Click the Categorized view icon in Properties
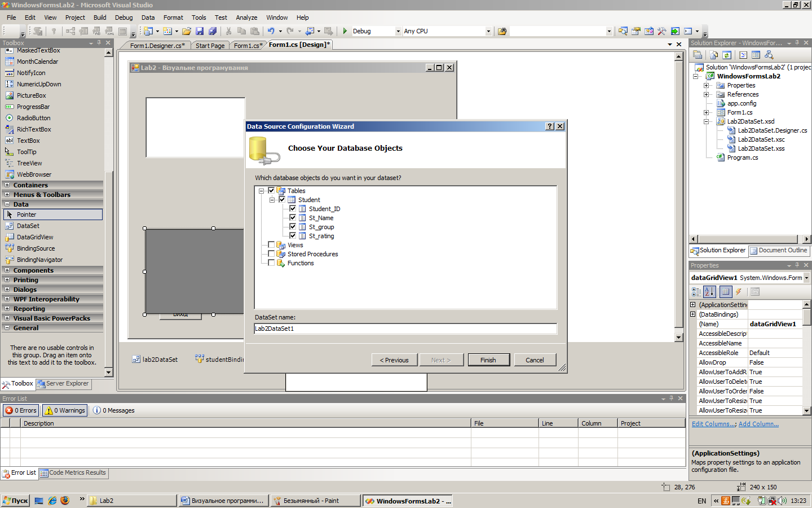Viewport: 812px width, 508px height. [696, 292]
